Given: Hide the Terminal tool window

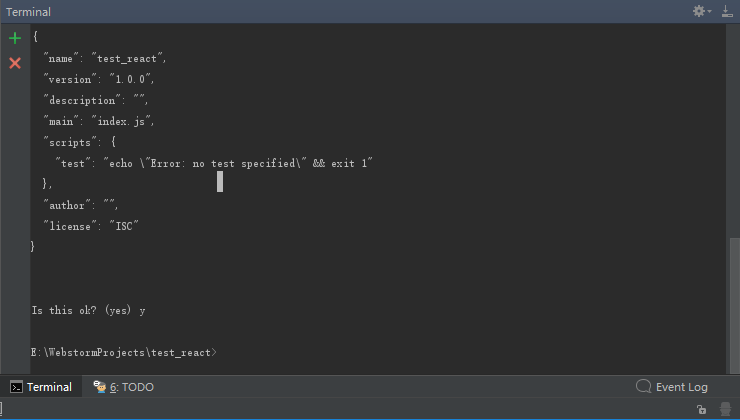Looking at the screenshot, I should pyautogui.click(x=726, y=11).
